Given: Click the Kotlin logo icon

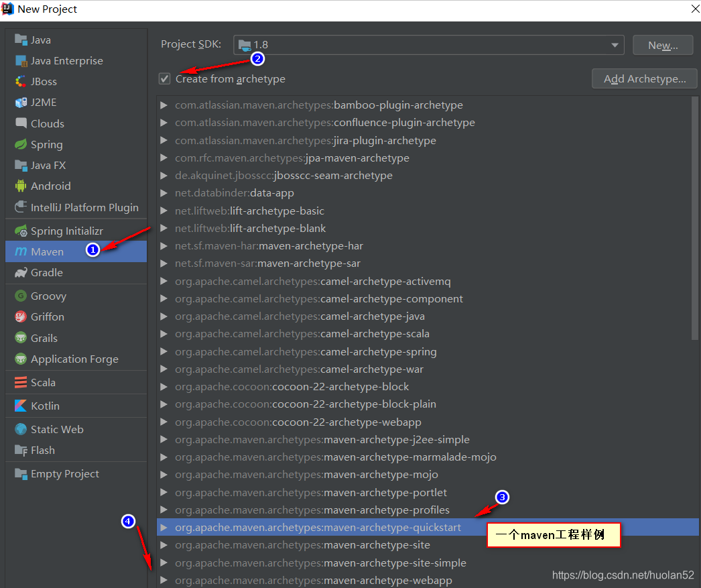Looking at the screenshot, I should [21, 406].
